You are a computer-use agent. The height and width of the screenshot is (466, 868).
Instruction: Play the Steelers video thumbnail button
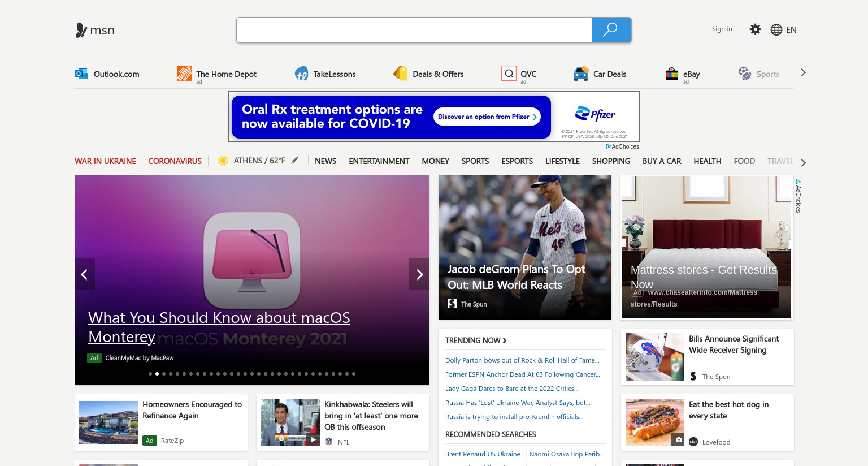(313, 439)
